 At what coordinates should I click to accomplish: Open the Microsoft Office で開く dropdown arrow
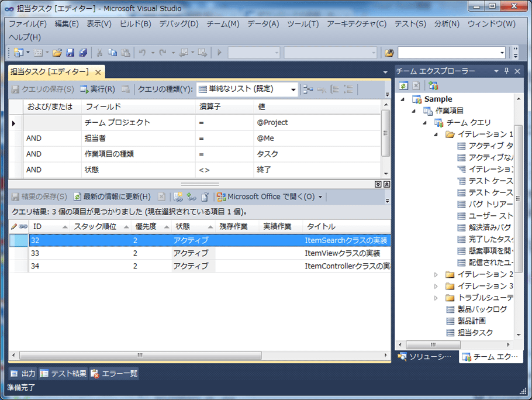tap(320, 197)
